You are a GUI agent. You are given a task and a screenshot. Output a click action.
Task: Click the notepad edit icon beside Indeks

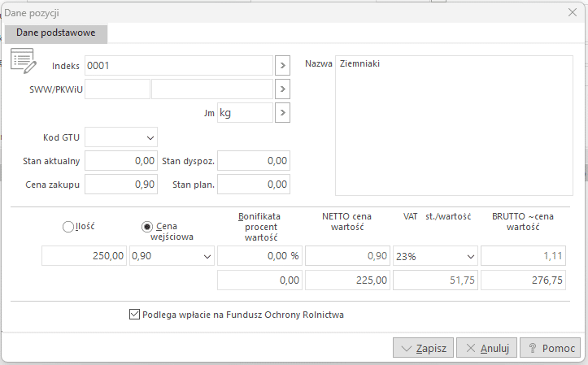click(22, 61)
